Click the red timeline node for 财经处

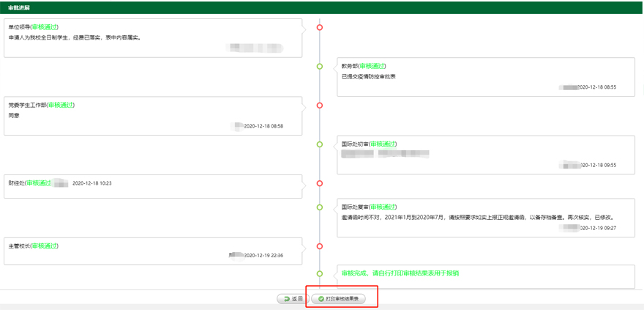tap(320, 183)
